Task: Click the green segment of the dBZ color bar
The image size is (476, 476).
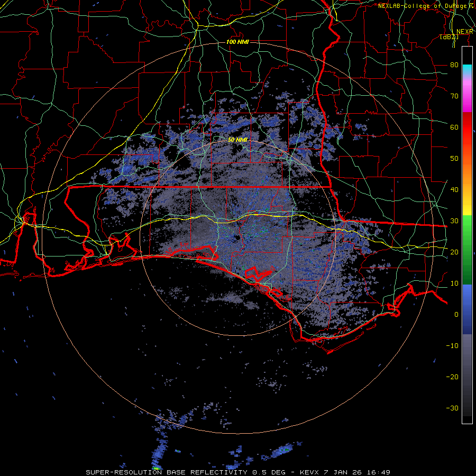Action: (x=467, y=249)
